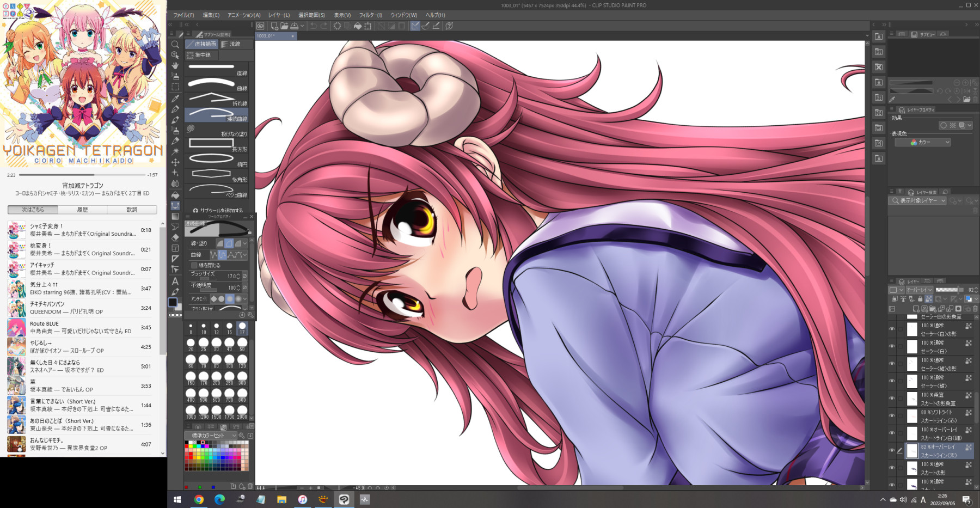Viewport: 980px width, 508px height.
Task: Open the layer blending mode dropdown (オーバーレイ)
Action: point(919,290)
